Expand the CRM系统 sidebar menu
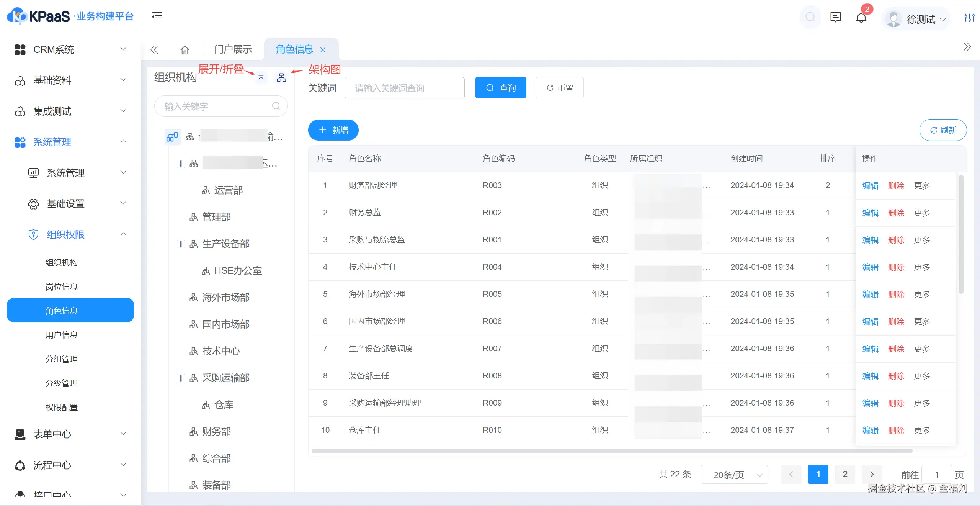This screenshot has height=506, width=980. point(123,49)
